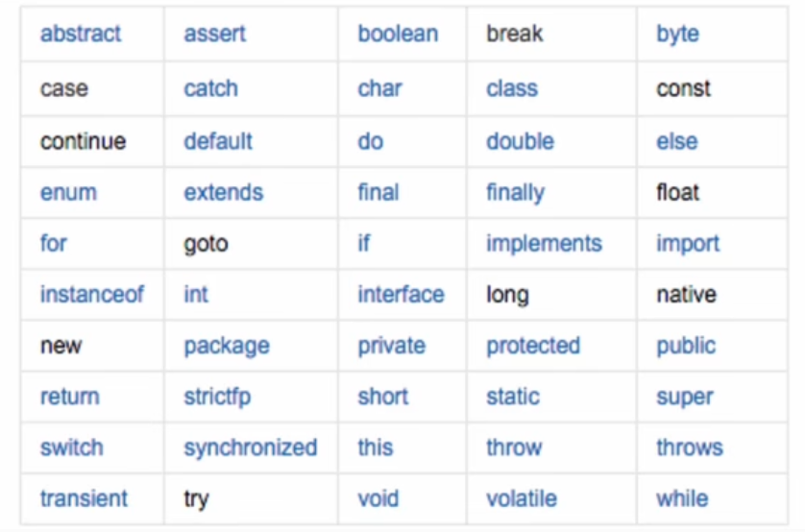Click the 'goto' table cell text

[x=206, y=244]
